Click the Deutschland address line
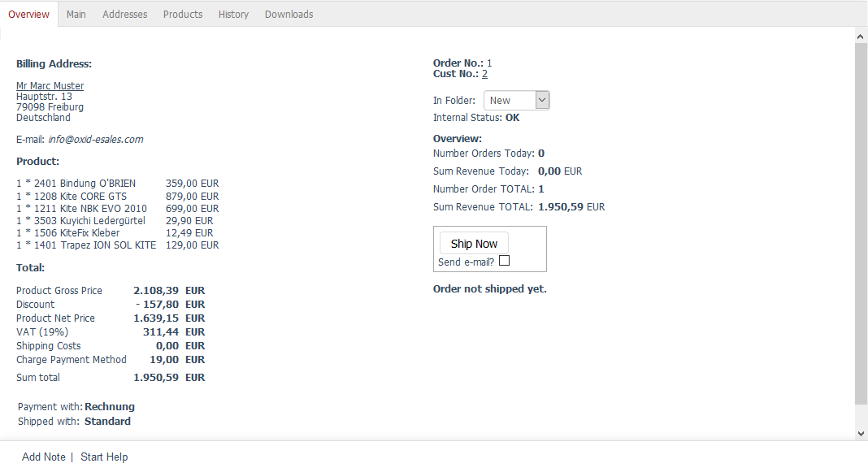Image resolution: width=868 pixels, height=472 pixels. tap(43, 117)
